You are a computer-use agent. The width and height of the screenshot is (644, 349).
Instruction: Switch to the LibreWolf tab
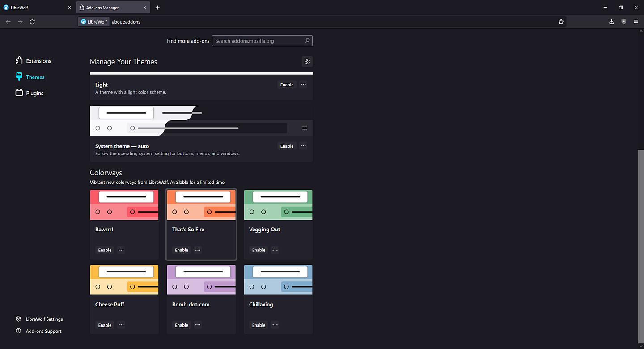point(38,8)
